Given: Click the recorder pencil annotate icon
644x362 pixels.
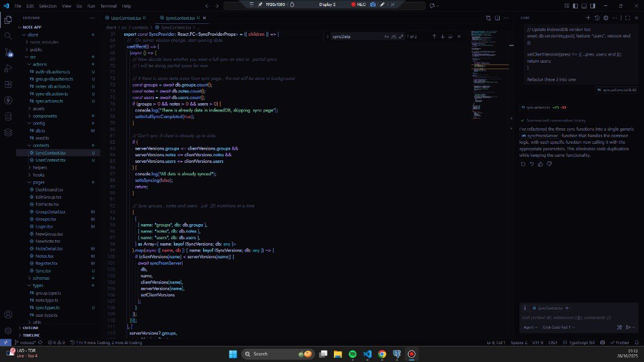Looking at the screenshot, I should 382,5.
